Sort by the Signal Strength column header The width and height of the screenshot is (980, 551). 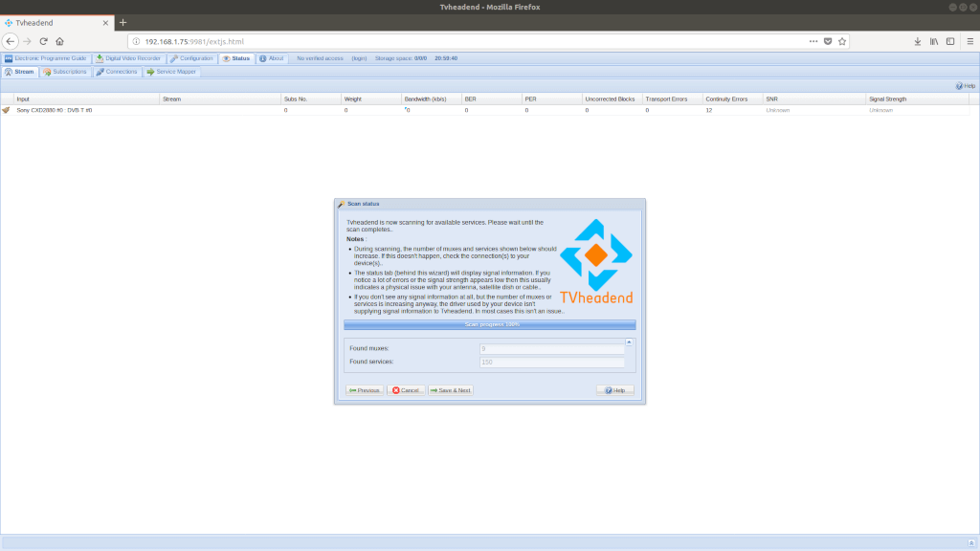pos(887,99)
